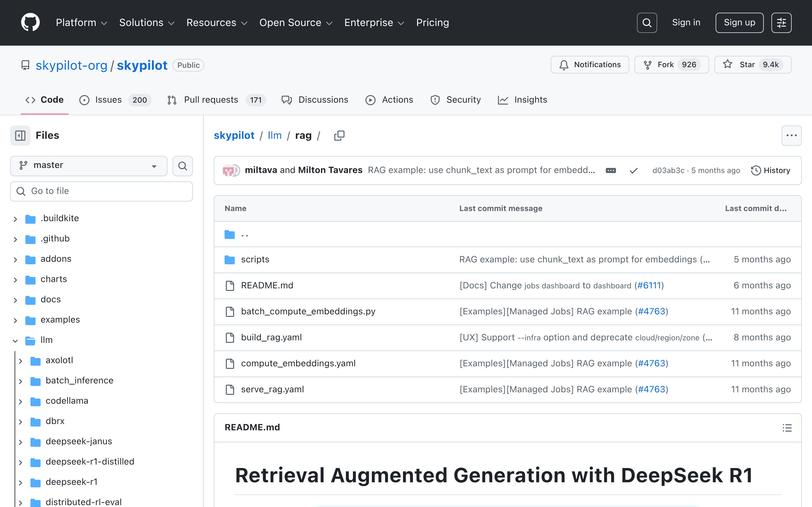Copy path with the copy icon

339,136
